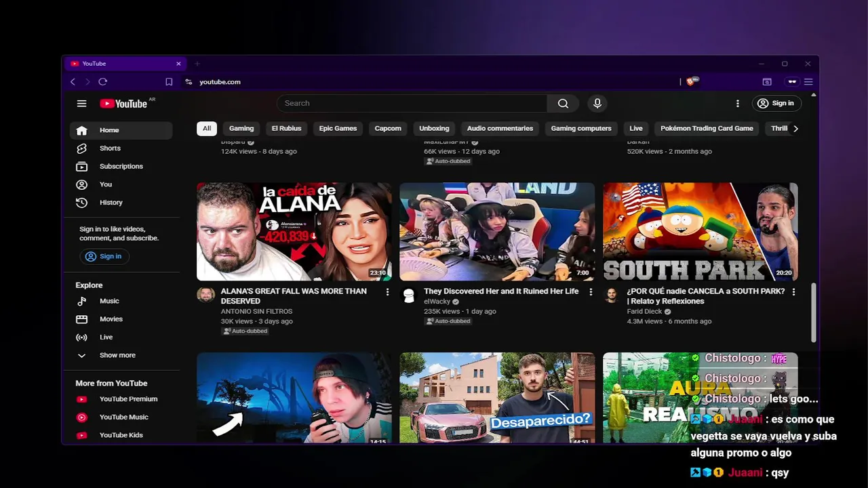The image size is (868, 488).
Task: Show more filter chips with right chevron
Action: 795,128
